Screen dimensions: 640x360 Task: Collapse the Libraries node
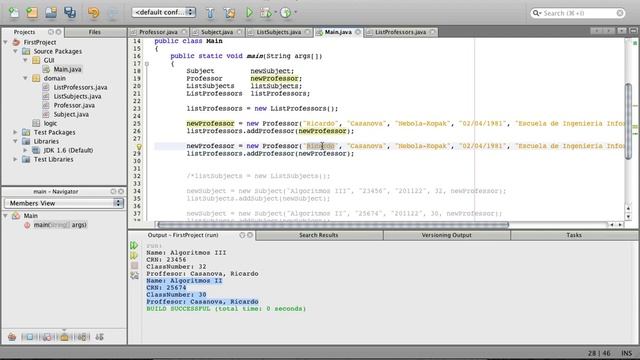pos(16,141)
